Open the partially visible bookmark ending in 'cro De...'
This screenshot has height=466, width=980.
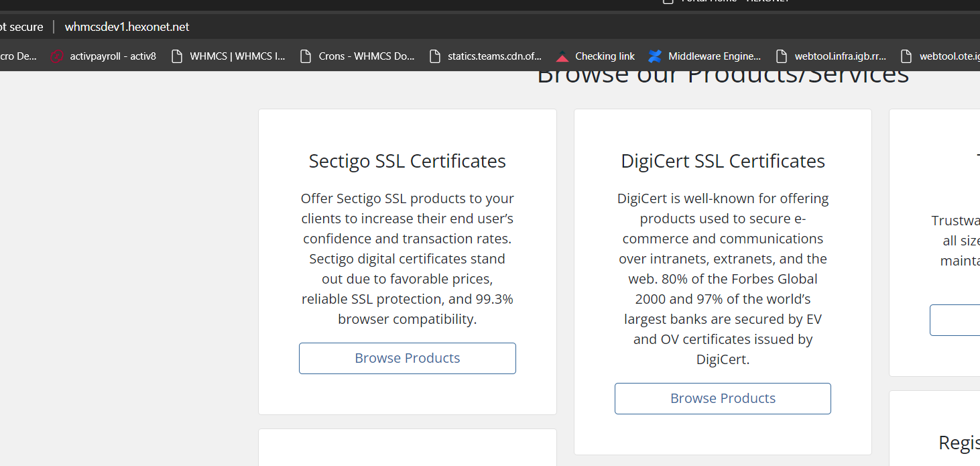point(17,56)
